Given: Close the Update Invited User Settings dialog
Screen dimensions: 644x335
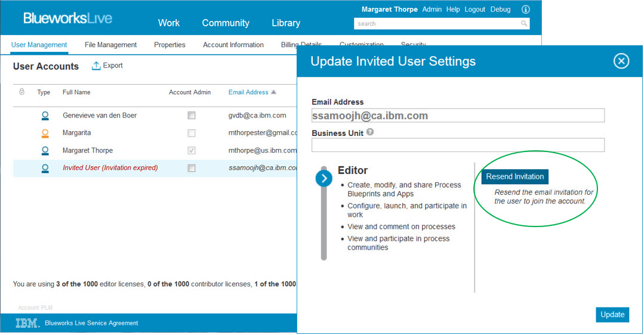Looking at the screenshot, I should pyautogui.click(x=621, y=61).
